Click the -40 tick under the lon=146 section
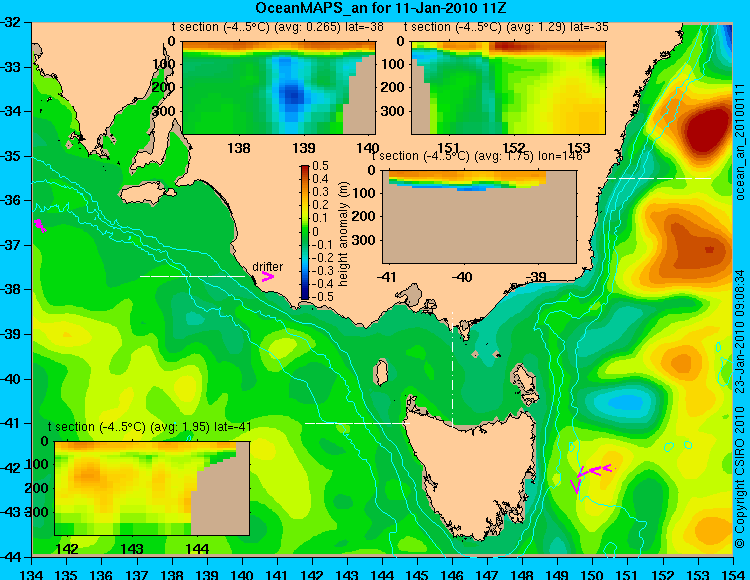Image resolution: width=750 pixels, height=580 pixels. (462, 277)
